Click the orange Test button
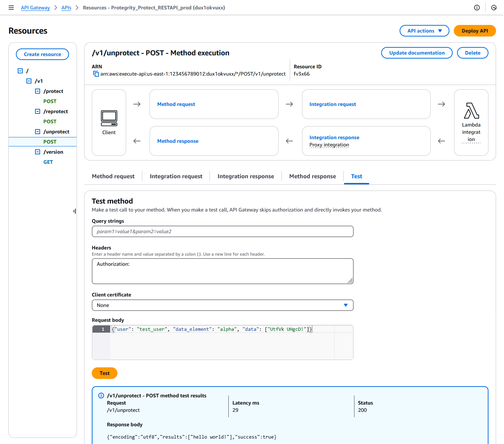Image resolution: width=504 pixels, height=444 pixels. coord(104,373)
